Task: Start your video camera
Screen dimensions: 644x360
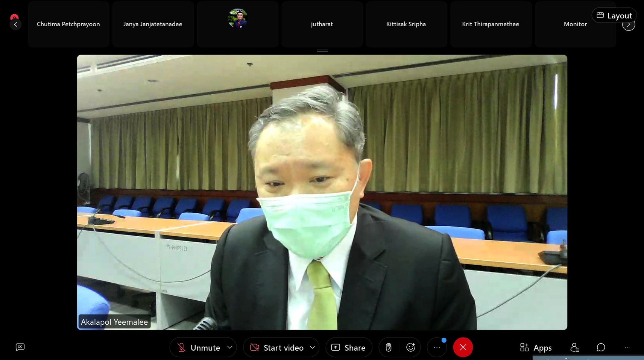Action: pos(277,348)
